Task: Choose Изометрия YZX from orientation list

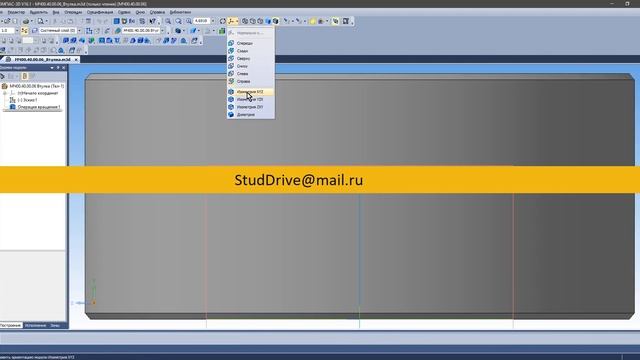Action: 250,99
